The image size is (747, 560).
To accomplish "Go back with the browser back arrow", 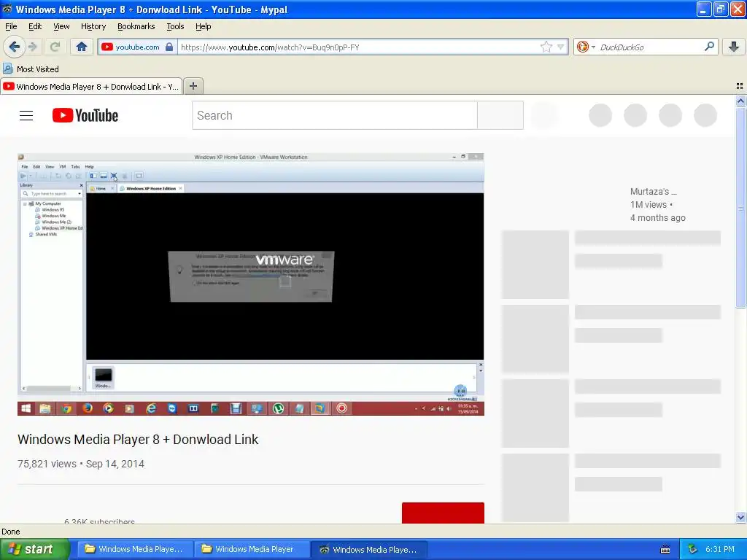I will [15, 47].
